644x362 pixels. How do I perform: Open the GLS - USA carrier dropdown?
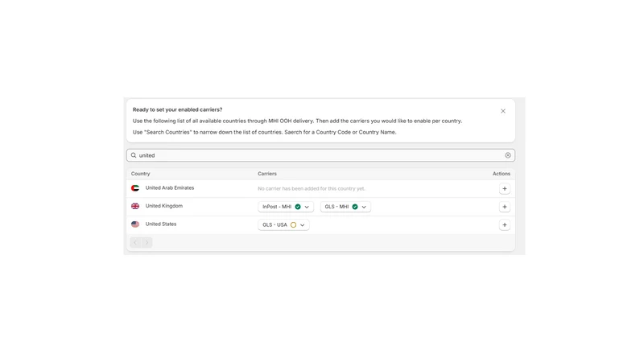point(283,224)
